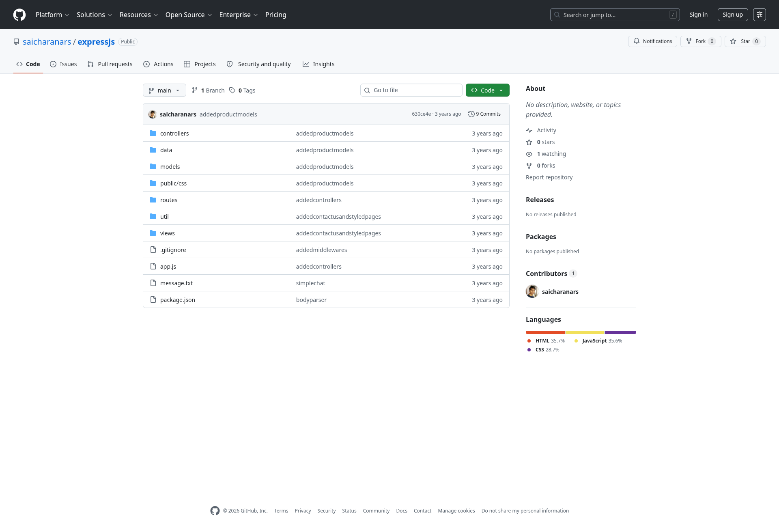Open the bodyparser commit message link

(311, 300)
